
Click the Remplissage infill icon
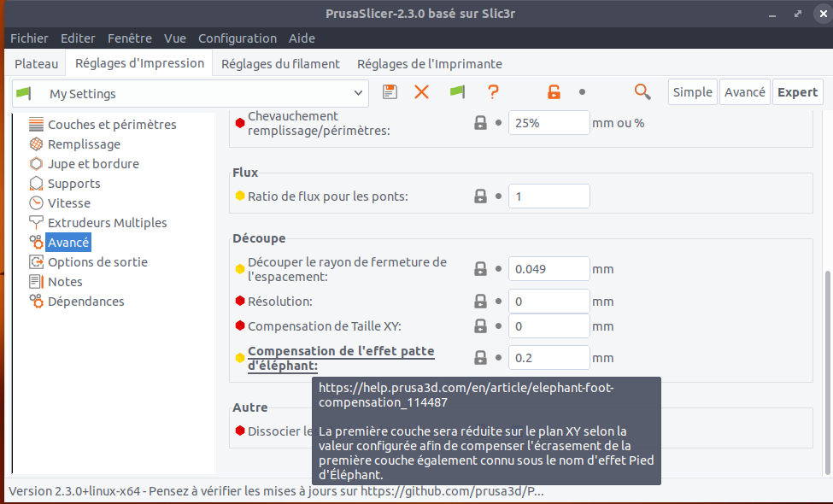click(x=36, y=144)
